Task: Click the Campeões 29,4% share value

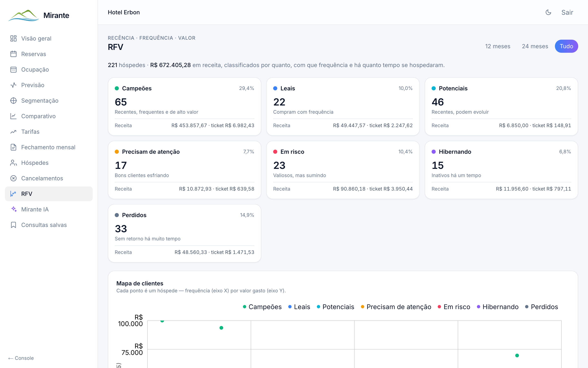Action: click(246, 88)
